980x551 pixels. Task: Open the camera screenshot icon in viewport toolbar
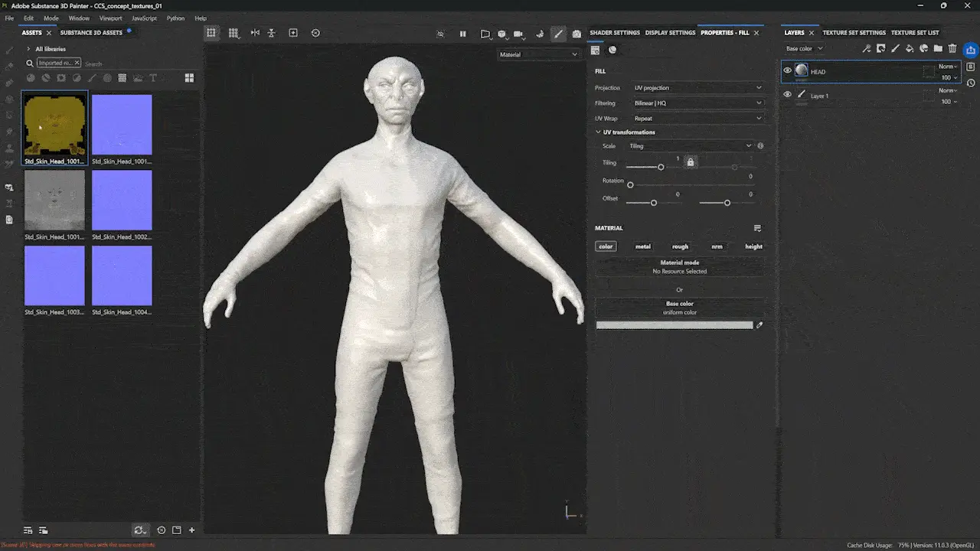[577, 34]
